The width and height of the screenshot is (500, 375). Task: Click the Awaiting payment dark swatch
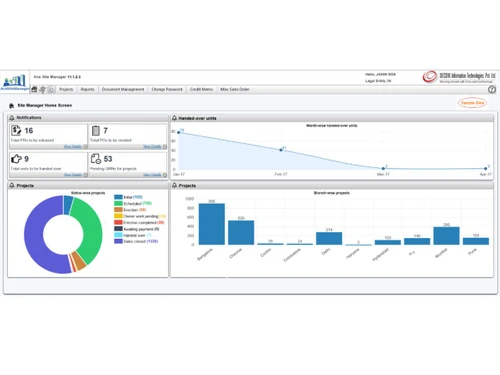pos(118,229)
